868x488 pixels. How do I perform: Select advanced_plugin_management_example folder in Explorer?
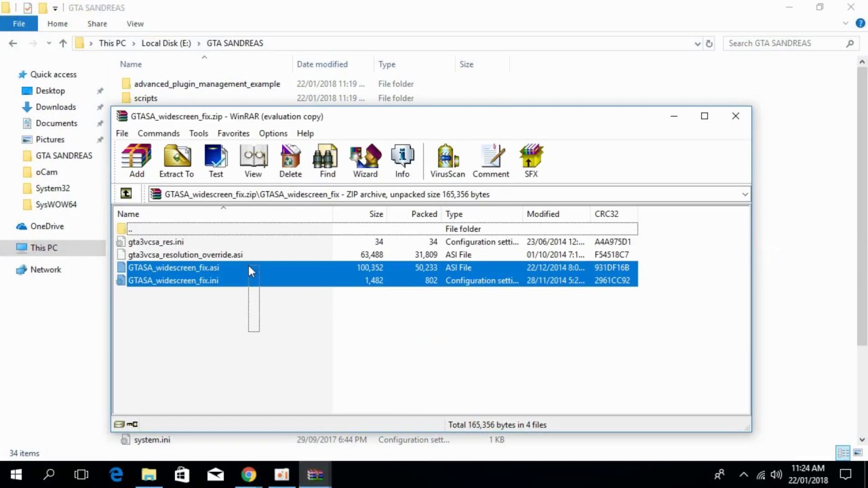click(207, 84)
